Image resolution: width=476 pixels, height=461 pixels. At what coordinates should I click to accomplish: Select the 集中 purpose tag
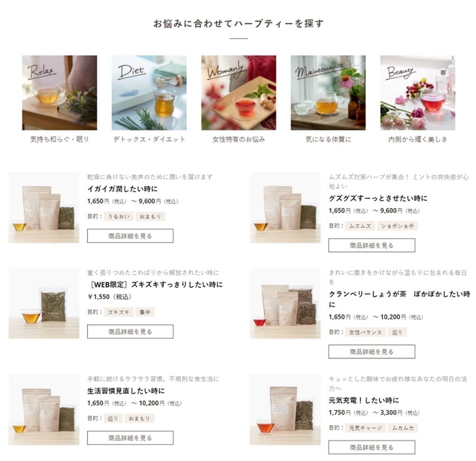145,312
